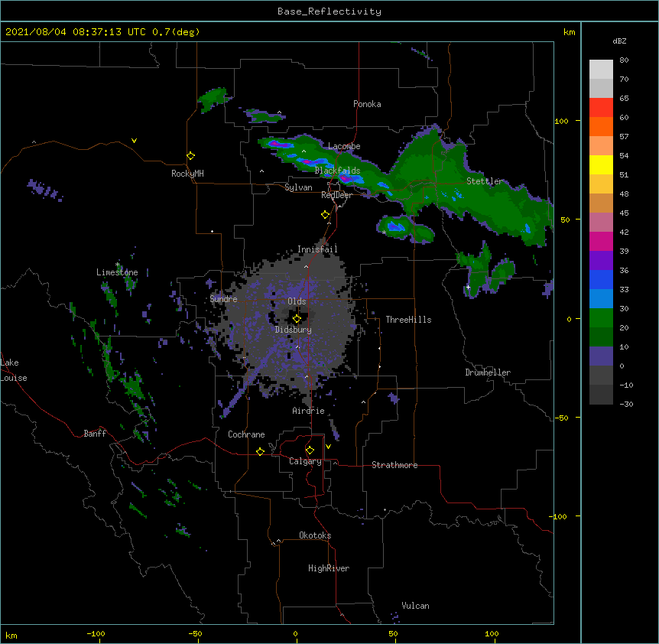Click the Cochrane town label

click(x=246, y=434)
